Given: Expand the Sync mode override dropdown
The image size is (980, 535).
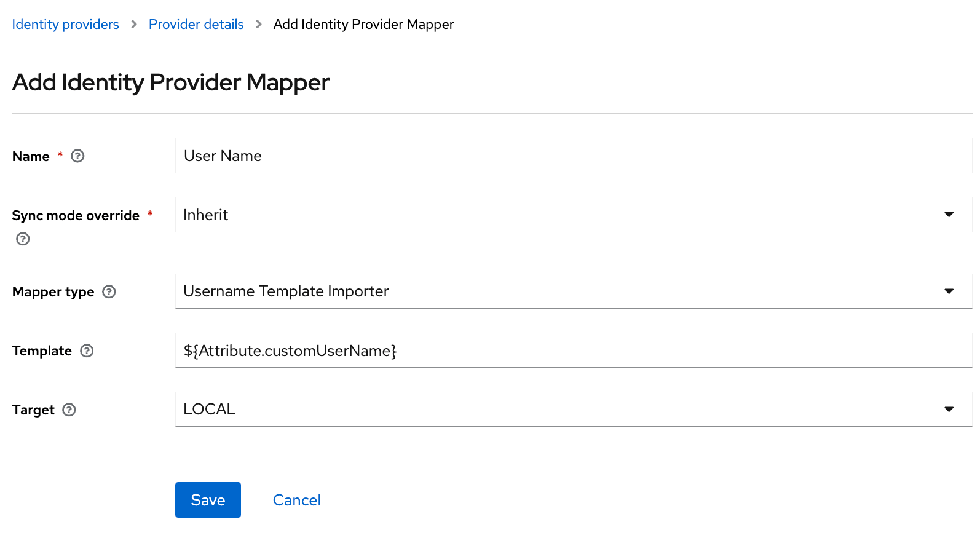Looking at the screenshot, I should pos(574,215).
